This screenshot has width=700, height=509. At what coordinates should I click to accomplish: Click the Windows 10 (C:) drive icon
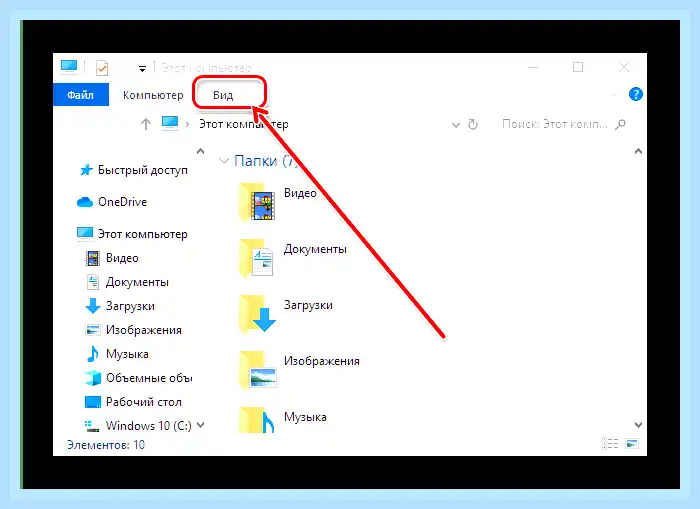[92, 426]
